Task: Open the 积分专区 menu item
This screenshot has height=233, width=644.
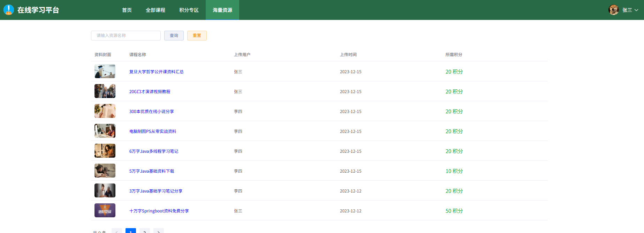Action: tap(189, 10)
